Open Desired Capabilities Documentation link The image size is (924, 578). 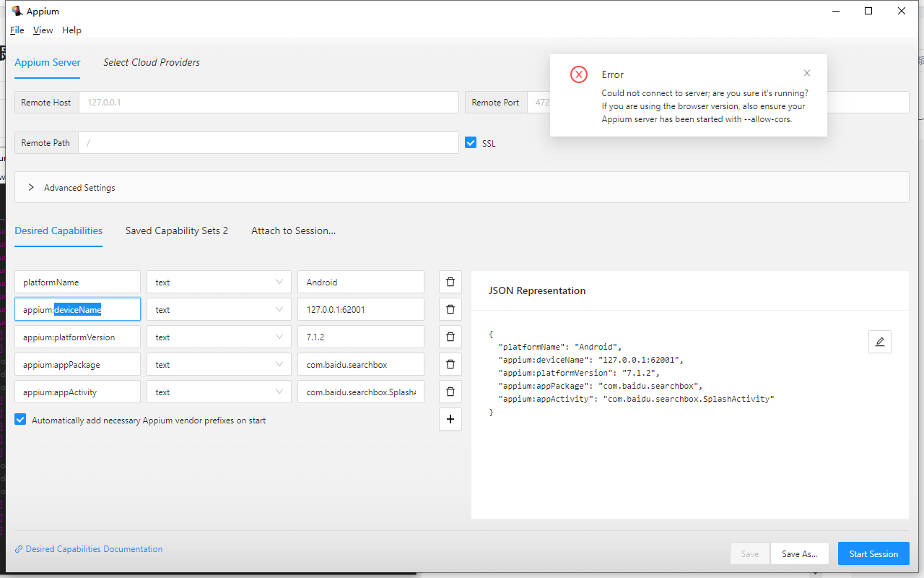pos(94,549)
